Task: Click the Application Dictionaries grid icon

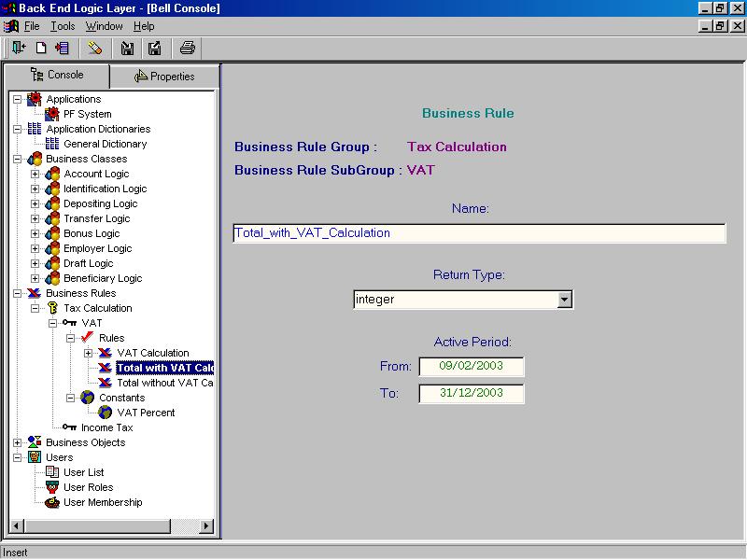Action: (x=35, y=129)
